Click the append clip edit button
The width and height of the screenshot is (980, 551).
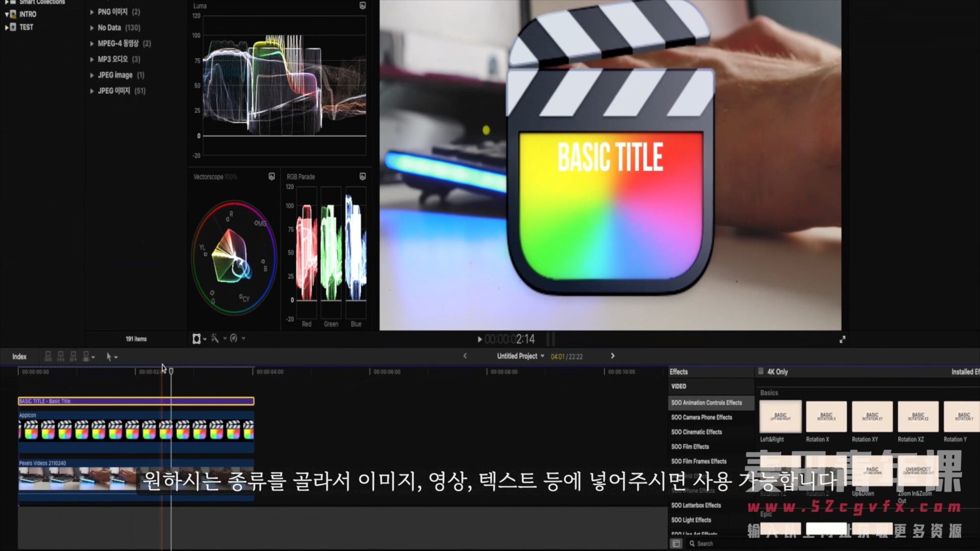point(73,356)
